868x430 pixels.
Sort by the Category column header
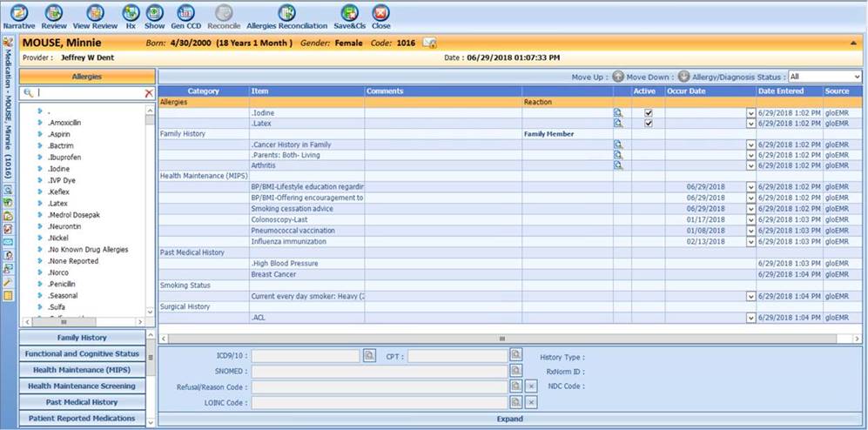203,91
